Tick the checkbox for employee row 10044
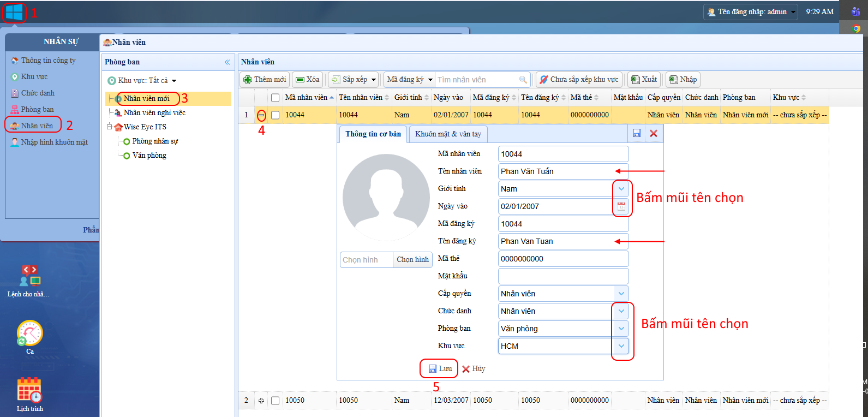 point(276,115)
